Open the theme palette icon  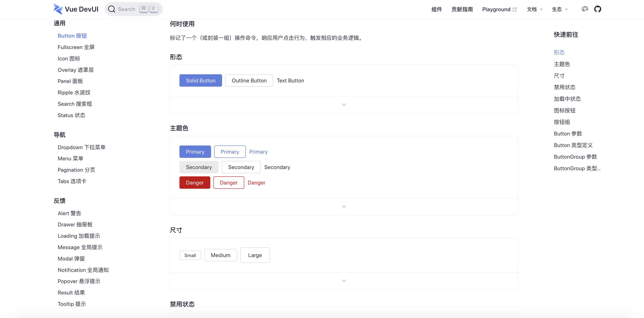585,9
